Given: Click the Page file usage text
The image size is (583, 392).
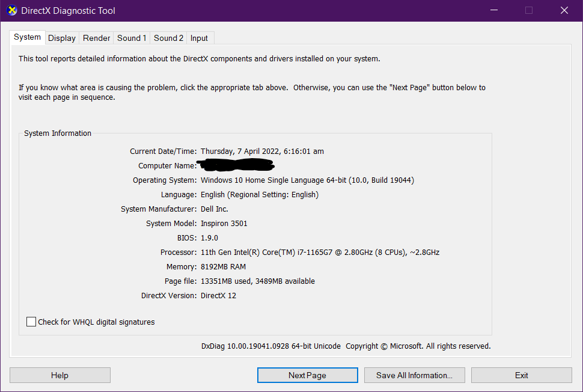Looking at the screenshot, I should pyautogui.click(x=257, y=281).
